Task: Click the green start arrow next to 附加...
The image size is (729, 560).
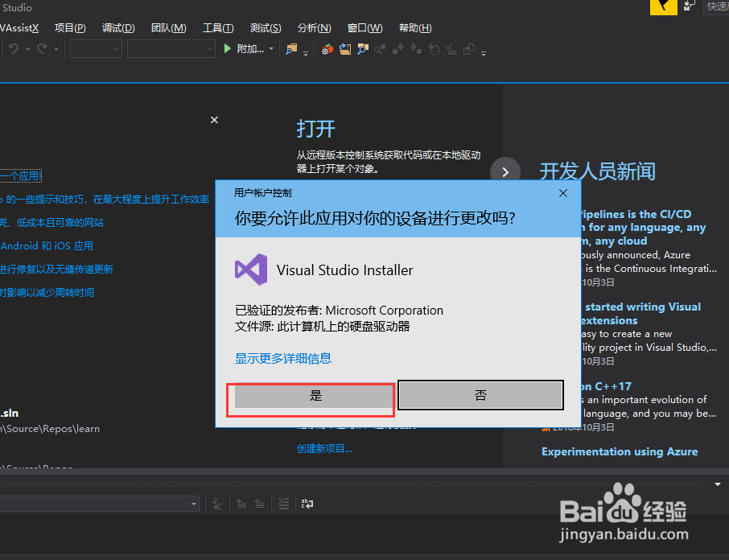Action: point(228,48)
